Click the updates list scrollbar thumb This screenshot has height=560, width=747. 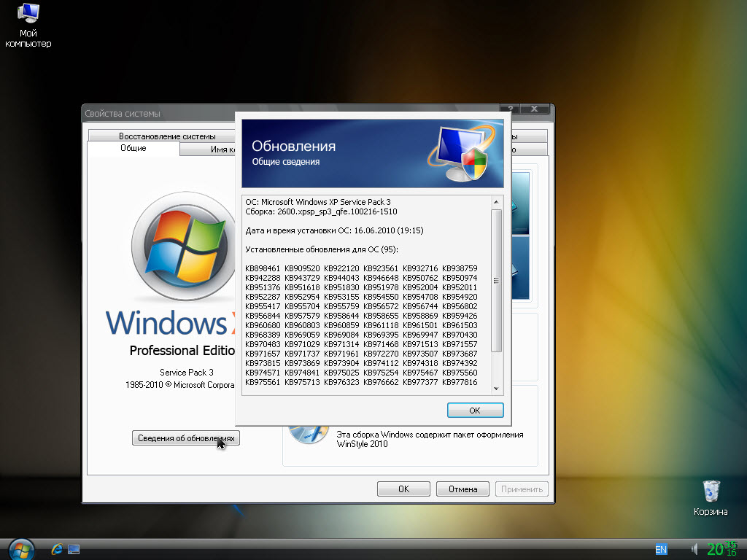[x=496, y=280]
